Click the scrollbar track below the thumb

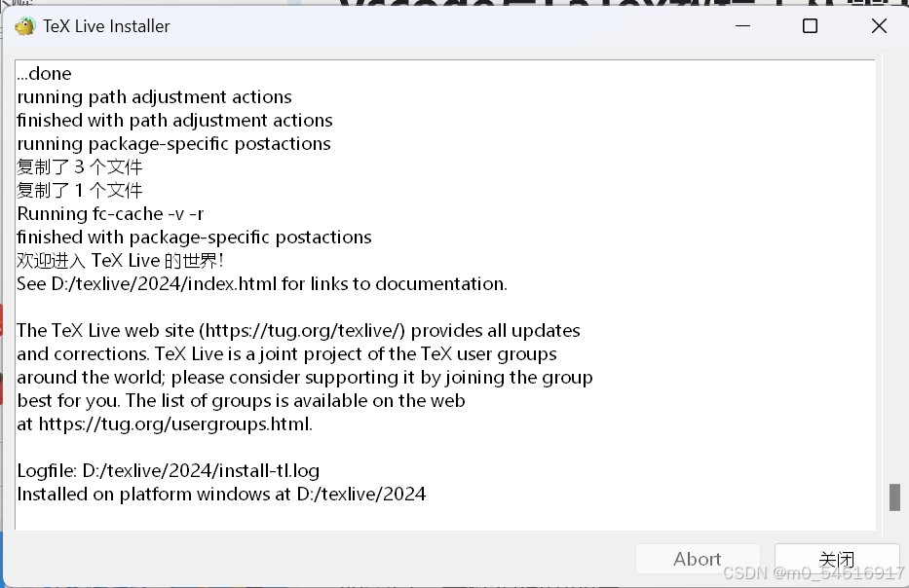click(894, 526)
